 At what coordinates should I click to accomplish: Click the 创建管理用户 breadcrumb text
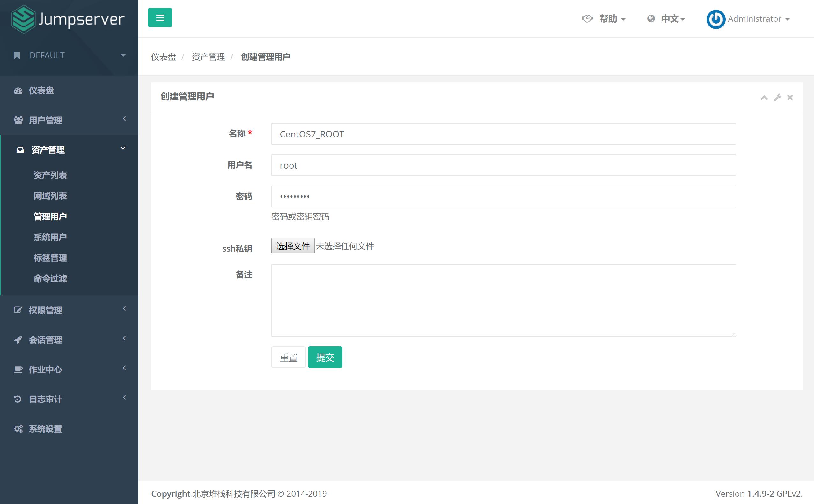click(x=266, y=57)
